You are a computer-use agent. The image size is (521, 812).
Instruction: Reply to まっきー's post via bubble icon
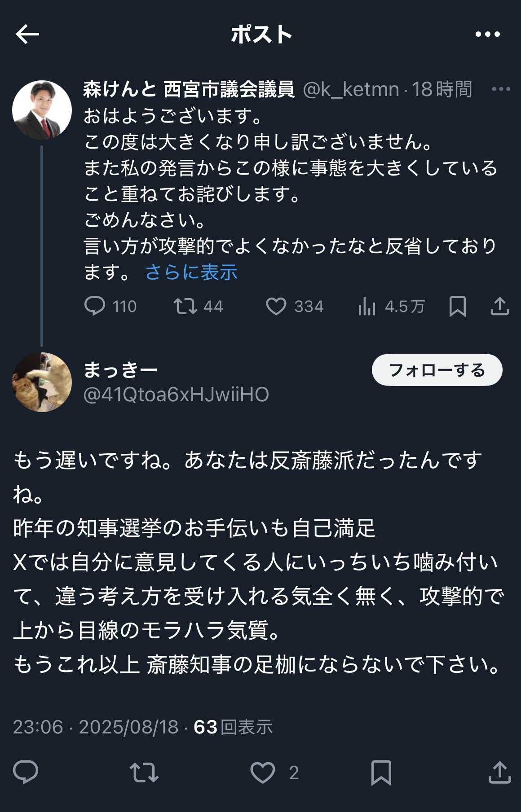click(x=26, y=772)
